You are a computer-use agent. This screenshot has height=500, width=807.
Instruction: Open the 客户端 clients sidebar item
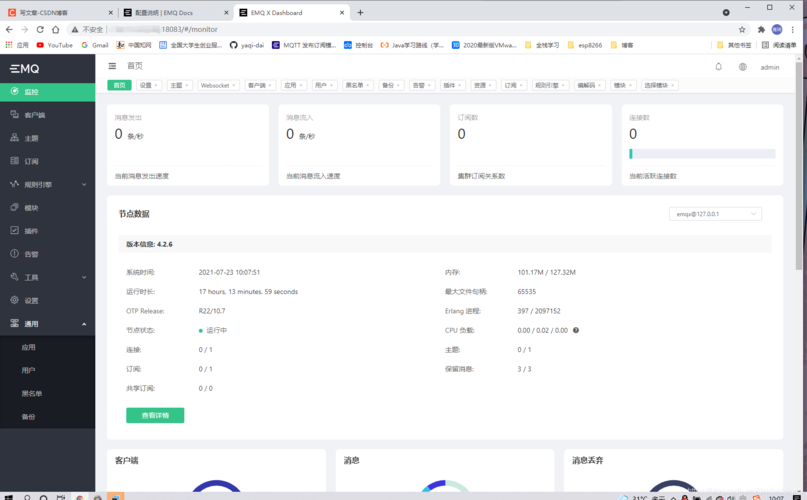[x=47, y=115]
